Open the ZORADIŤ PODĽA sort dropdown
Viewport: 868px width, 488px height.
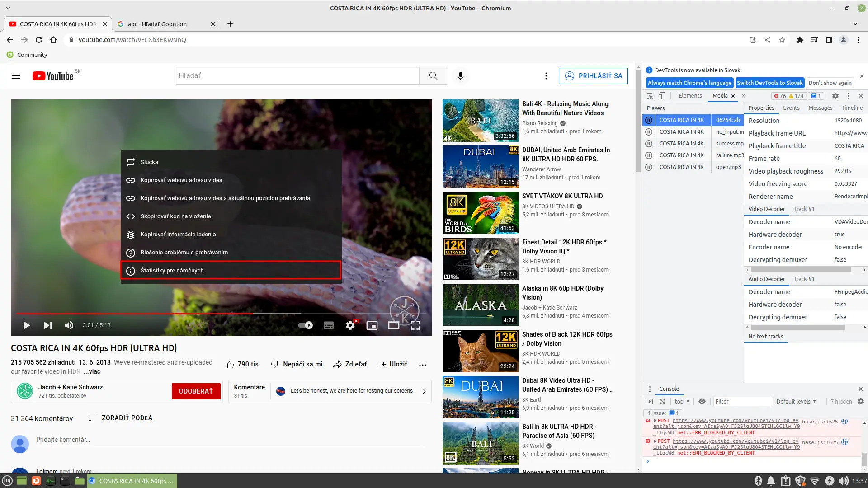tap(120, 418)
